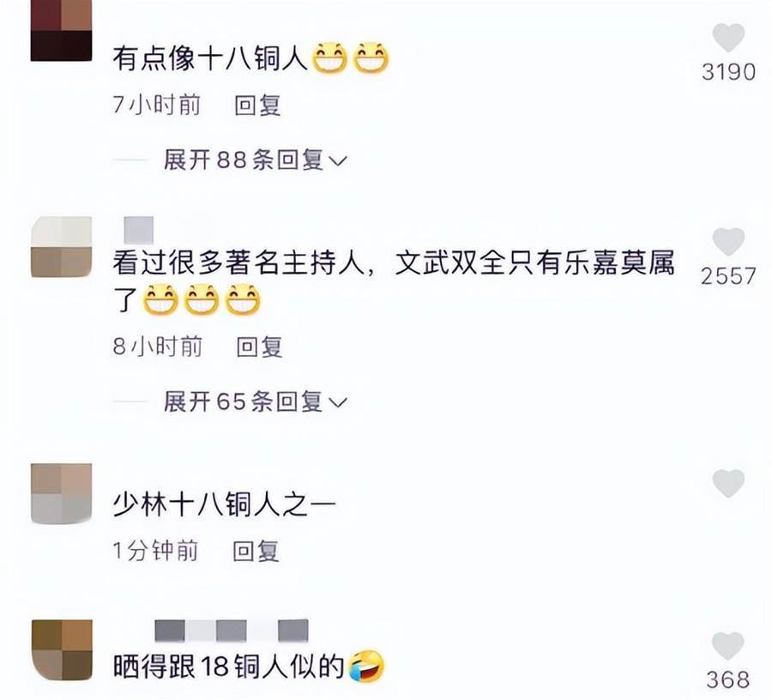772x700 pixels.
Task: Open blurred username above 看过很多著名主持人 comment
Action: point(138,230)
